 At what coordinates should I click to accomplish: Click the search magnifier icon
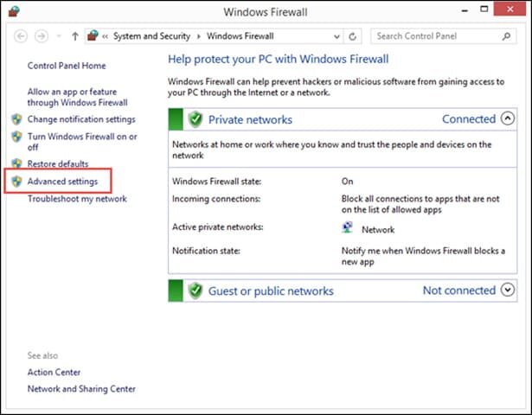(508, 37)
